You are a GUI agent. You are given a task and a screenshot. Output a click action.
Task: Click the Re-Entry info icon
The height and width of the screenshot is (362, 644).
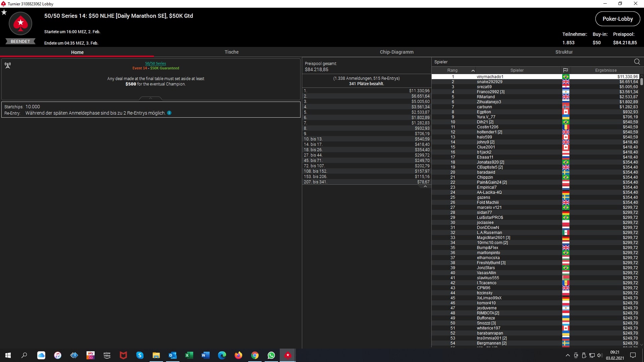[169, 113]
